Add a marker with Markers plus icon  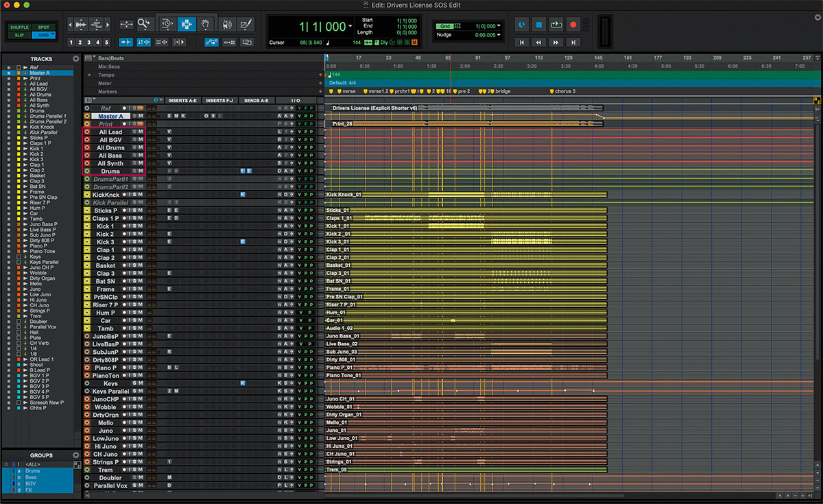tap(320, 91)
